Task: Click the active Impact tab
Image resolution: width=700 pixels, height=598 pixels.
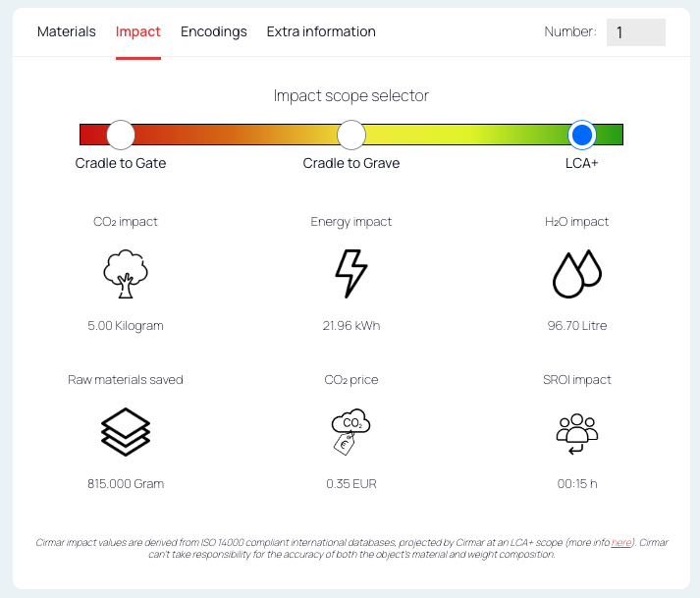Action: (x=138, y=31)
